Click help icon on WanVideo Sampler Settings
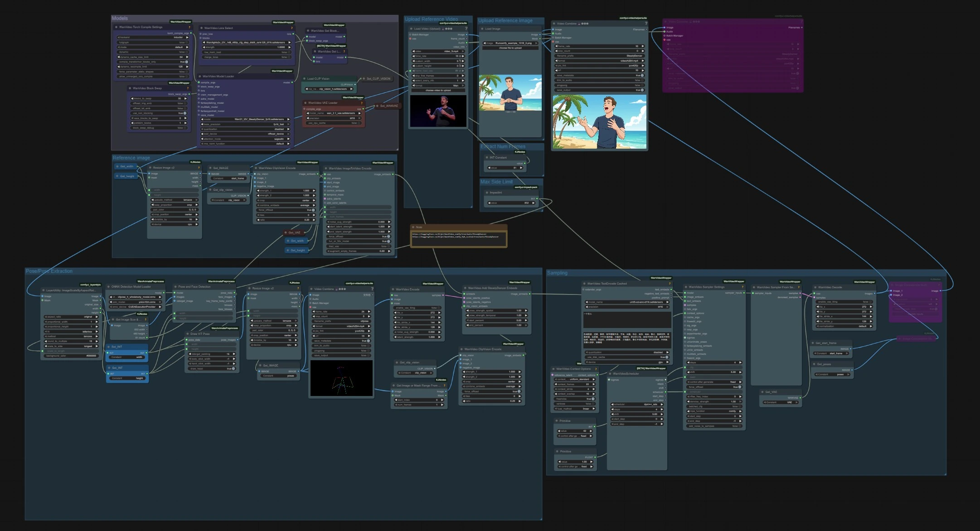This screenshot has height=531, width=980. pos(742,287)
